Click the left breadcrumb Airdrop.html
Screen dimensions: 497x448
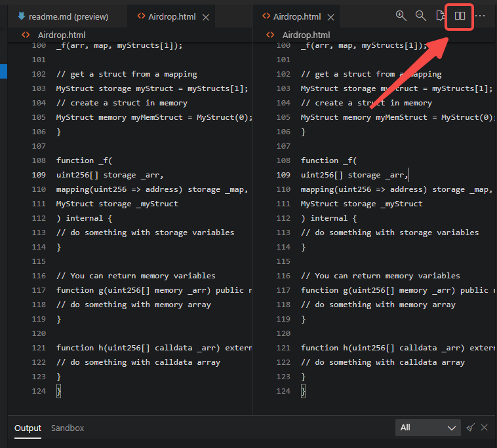tap(62, 35)
